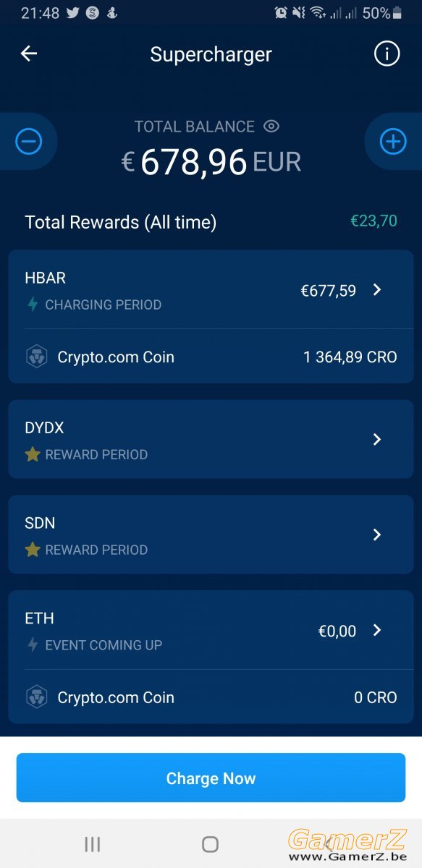
Task: Select the 1 364,89 CRO balance row
Action: click(211, 357)
